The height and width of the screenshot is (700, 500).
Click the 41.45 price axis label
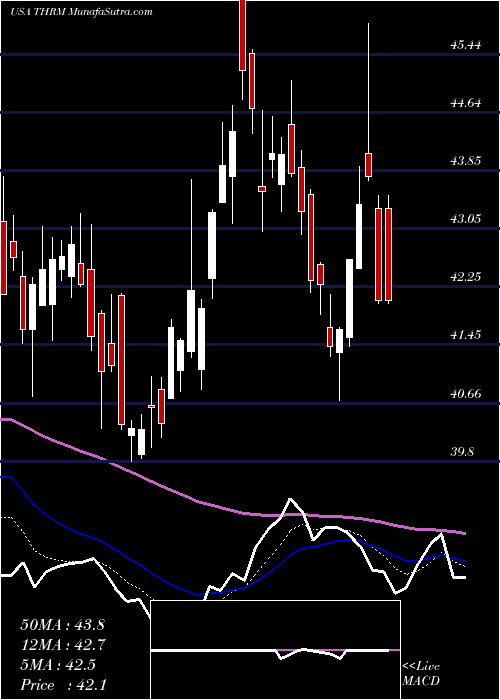click(x=466, y=334)
